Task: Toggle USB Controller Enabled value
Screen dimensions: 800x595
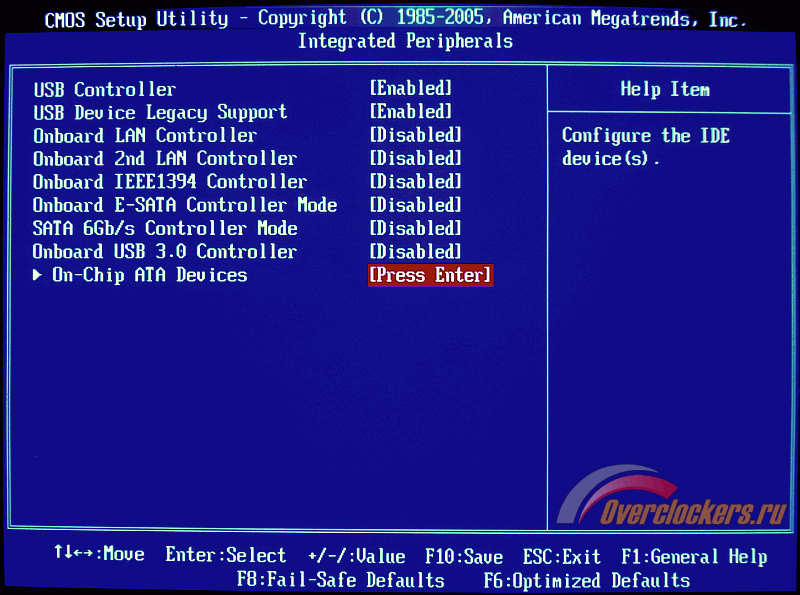Action: (411, 88)
